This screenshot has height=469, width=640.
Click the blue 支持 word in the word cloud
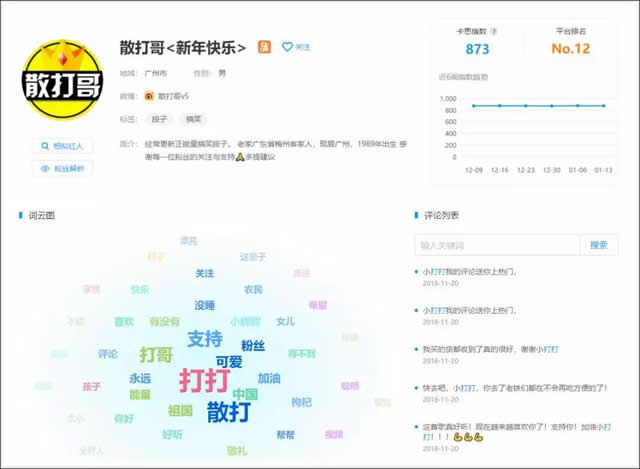point(205,338)
